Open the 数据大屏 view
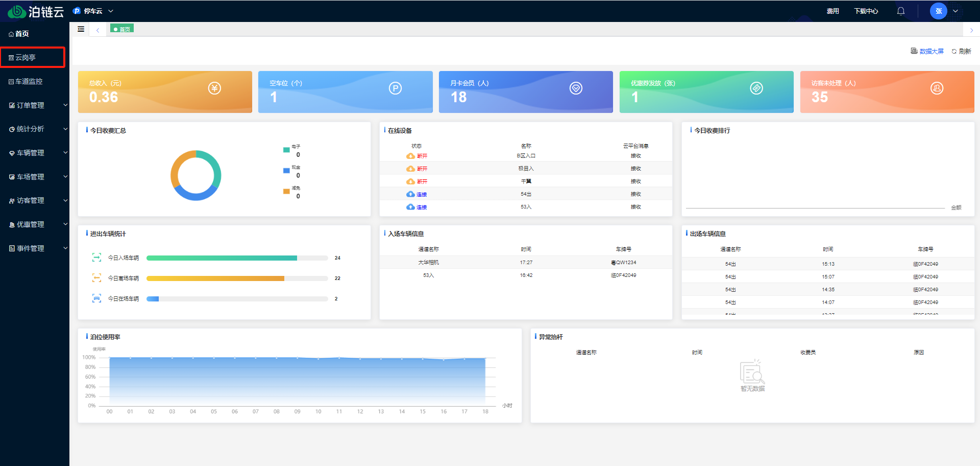 (x=927, y=51)
